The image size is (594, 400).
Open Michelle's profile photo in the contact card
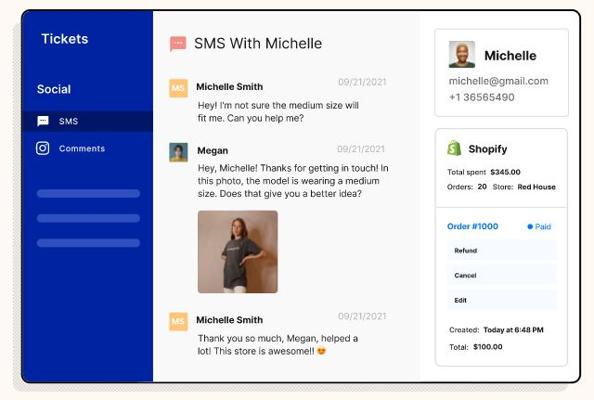tap(462, 55)
